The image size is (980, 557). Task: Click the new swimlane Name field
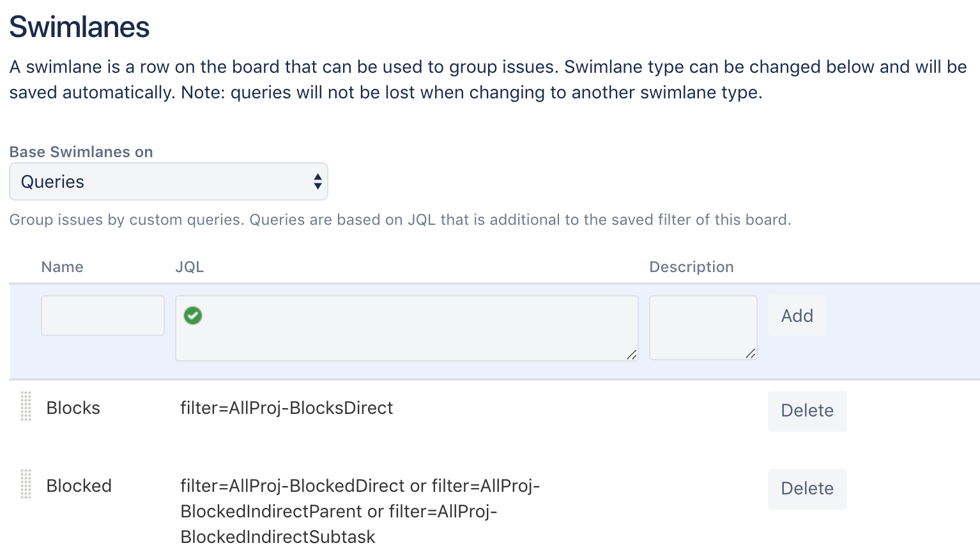coord(102,316)
